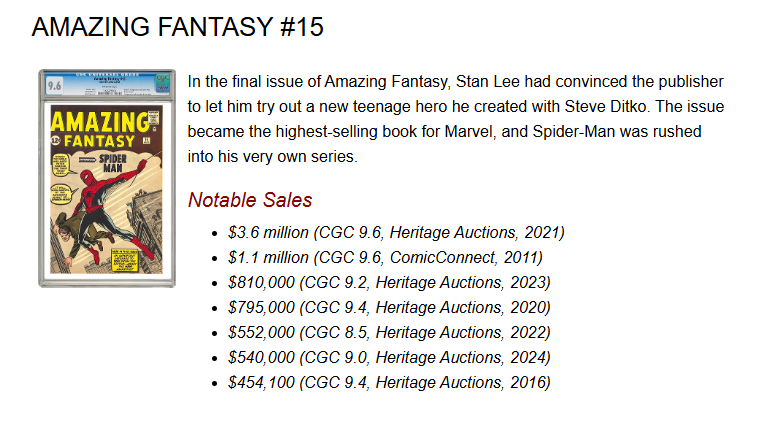Click the $3.6 million sale entry
763x432 pixels.
tap(396, 233)
